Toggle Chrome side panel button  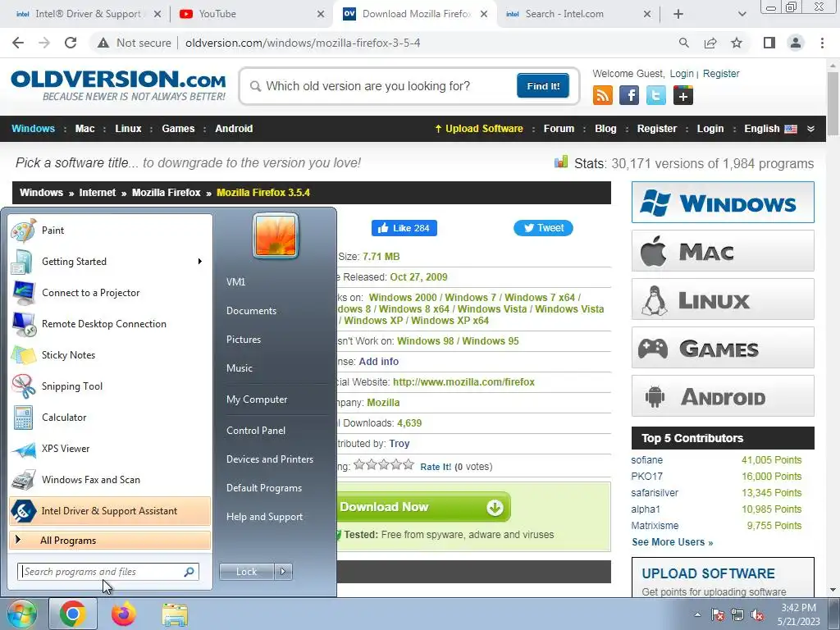769,43
